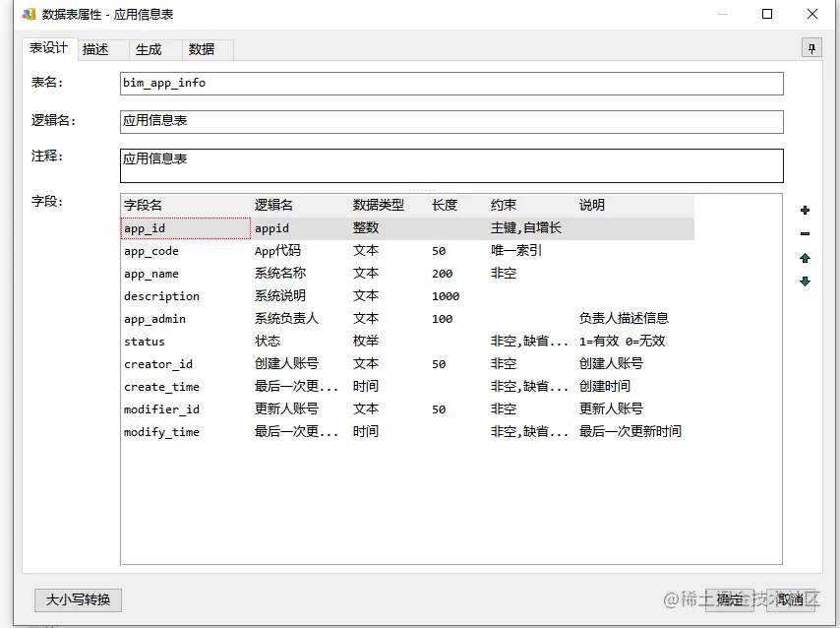Screen dimensions: 840x628
Task: Delete selected field using the minus icon
Action: click(x=805, y=234)
